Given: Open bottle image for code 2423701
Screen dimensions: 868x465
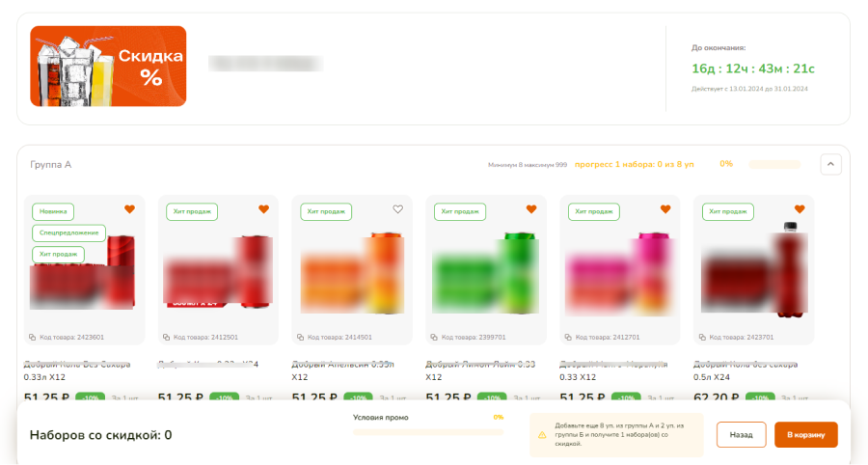Looking at the screenshot, I should (754, 270).
